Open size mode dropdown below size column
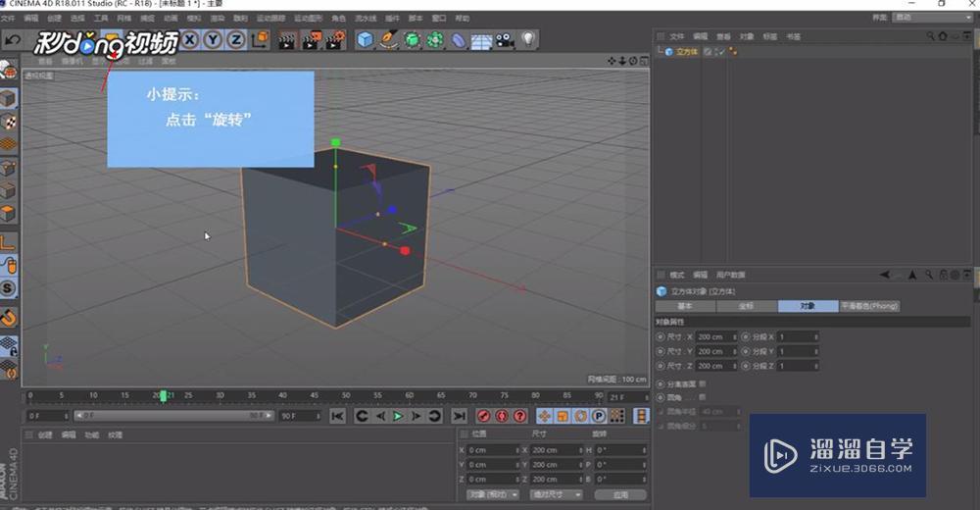 click(557, 494)
